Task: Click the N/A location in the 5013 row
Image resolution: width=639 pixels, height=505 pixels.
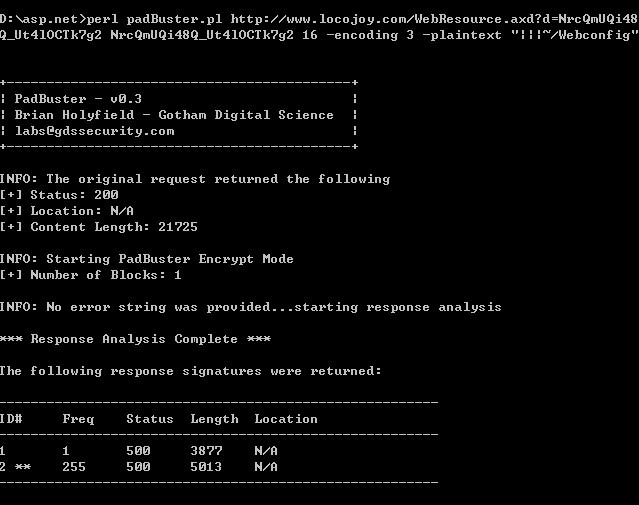Action: 266,467
